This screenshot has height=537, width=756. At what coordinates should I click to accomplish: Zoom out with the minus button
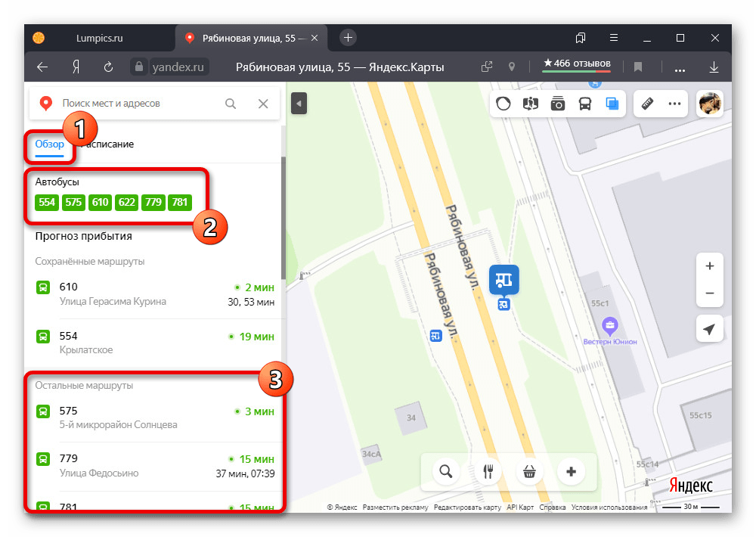tap(709, 293)
